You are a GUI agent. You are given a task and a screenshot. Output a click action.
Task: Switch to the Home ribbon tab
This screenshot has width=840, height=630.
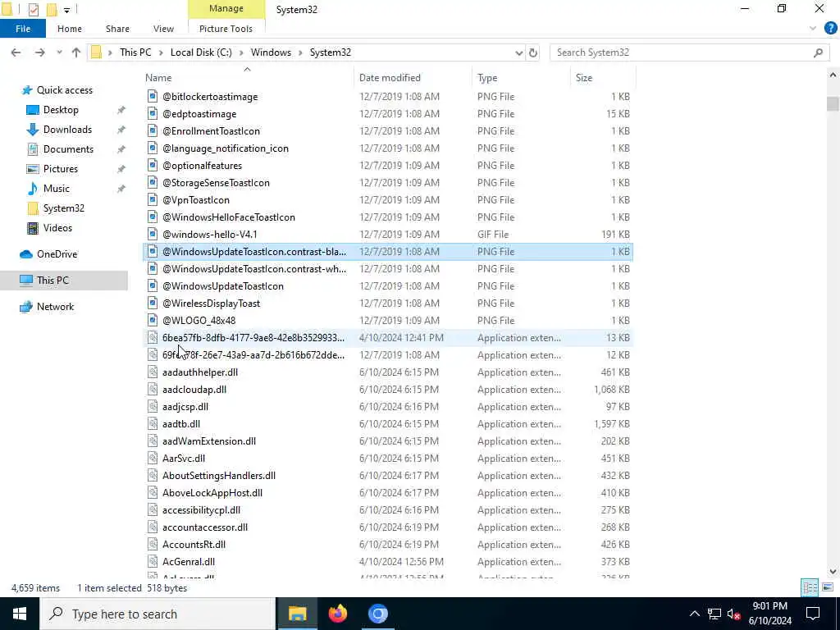tap(70, 29)
